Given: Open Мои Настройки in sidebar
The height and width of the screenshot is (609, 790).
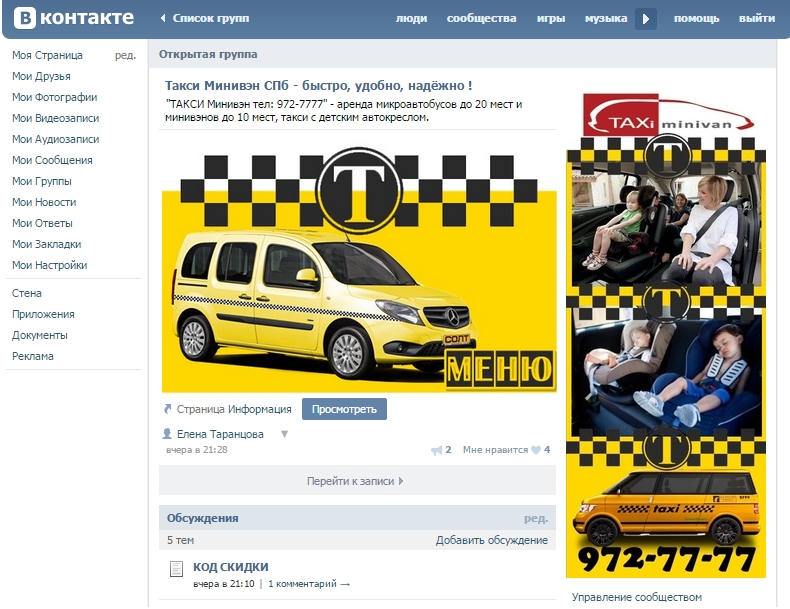Looking at the screenshot, I should click(x=49, y=265).
